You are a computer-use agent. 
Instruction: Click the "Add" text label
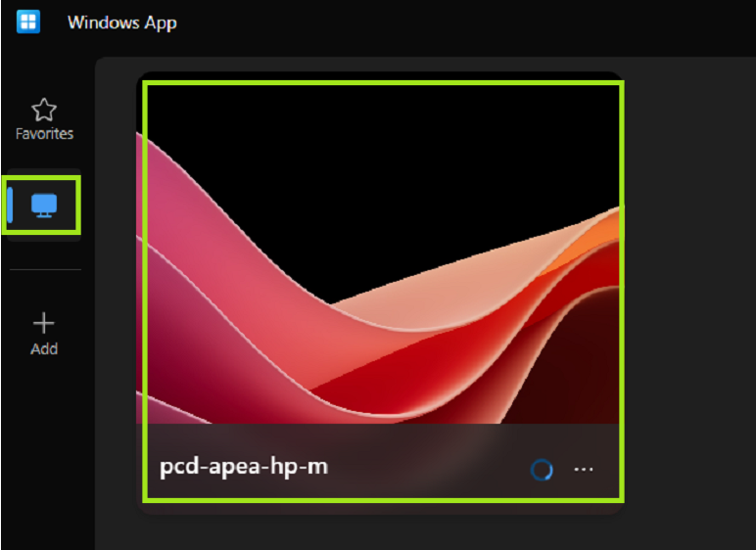(x=44, y=349)
